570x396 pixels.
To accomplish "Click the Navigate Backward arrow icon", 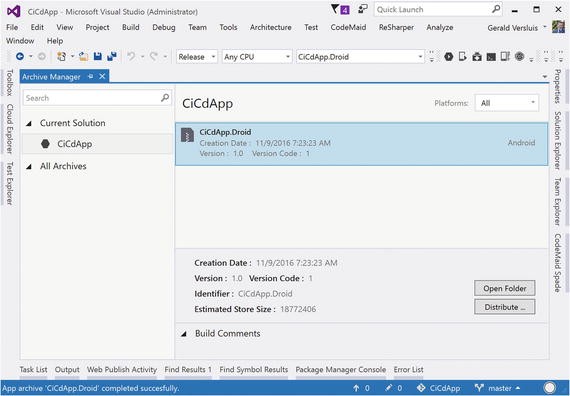I will pyautogui.click(x=20, y=56).
